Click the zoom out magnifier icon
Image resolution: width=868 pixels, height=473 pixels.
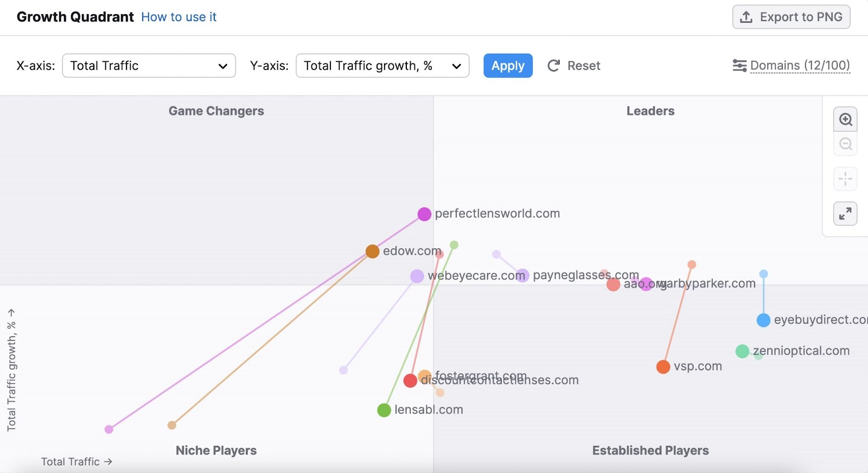pyautogui.click(x=845, y=144)
